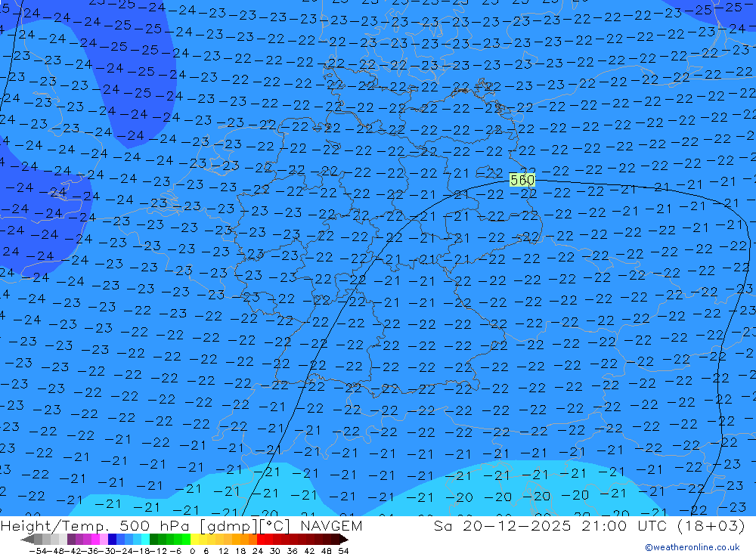756x554 pixels.
Task: Click the 560 geopotential contour label
Action: coord(522,181)
